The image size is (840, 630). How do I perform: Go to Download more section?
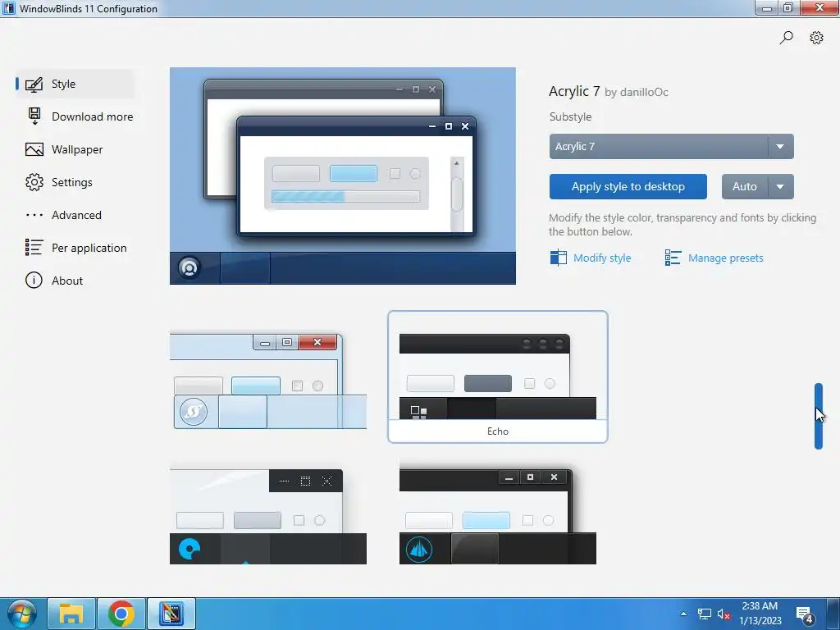click(x=92, y=116)
